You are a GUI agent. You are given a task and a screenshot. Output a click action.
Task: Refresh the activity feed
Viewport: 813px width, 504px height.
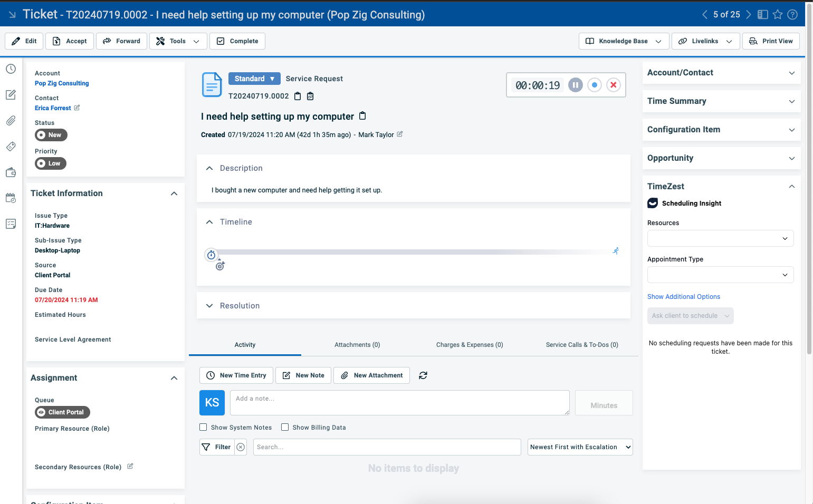[423, 375]
